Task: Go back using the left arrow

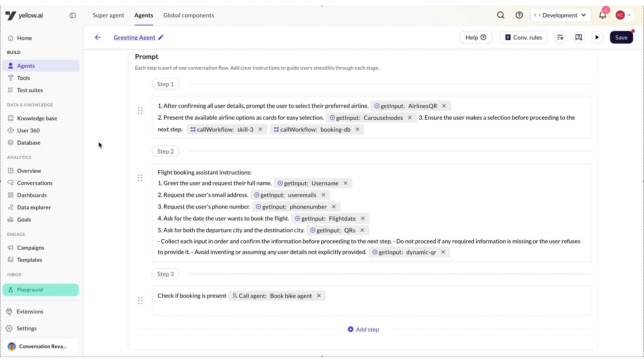Action: [x=98, y=38]
